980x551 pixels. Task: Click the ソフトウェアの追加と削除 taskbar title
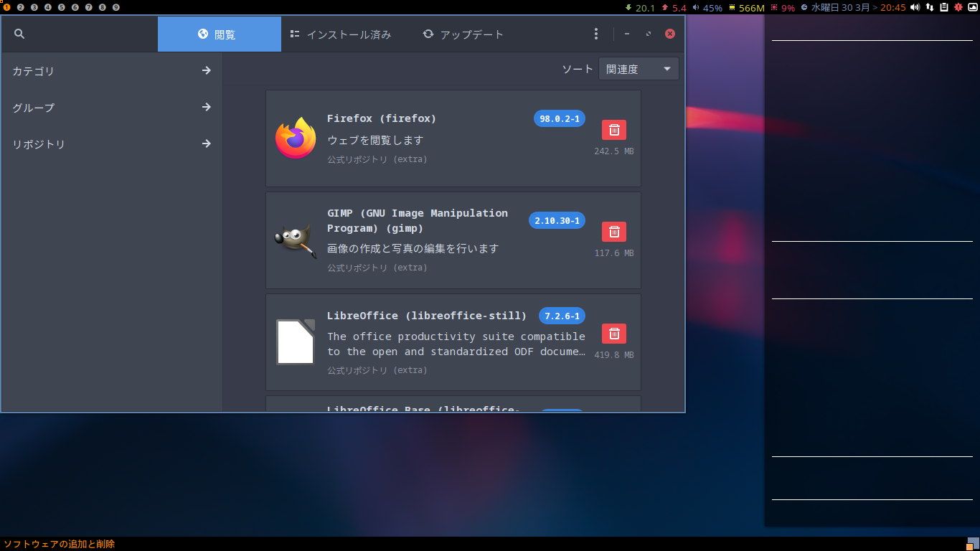59,544
